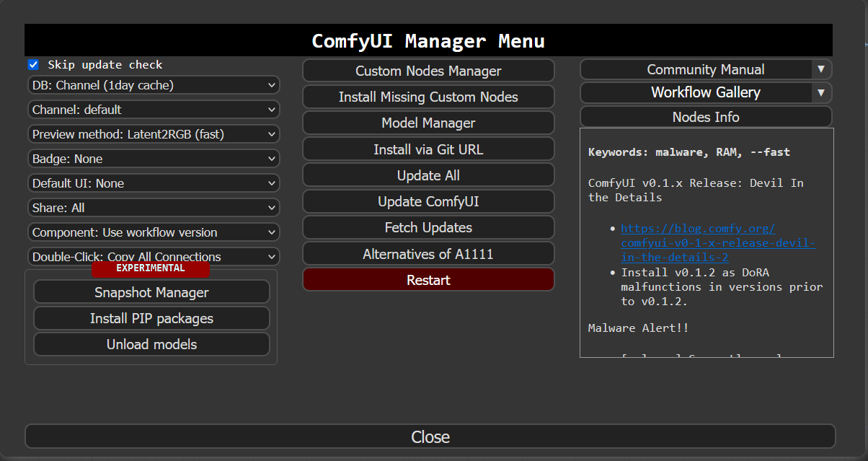Screen dimensions: 868x461
Task: Open the Community Manual selector
Action: pyautogui.click(x=707, y=69)
